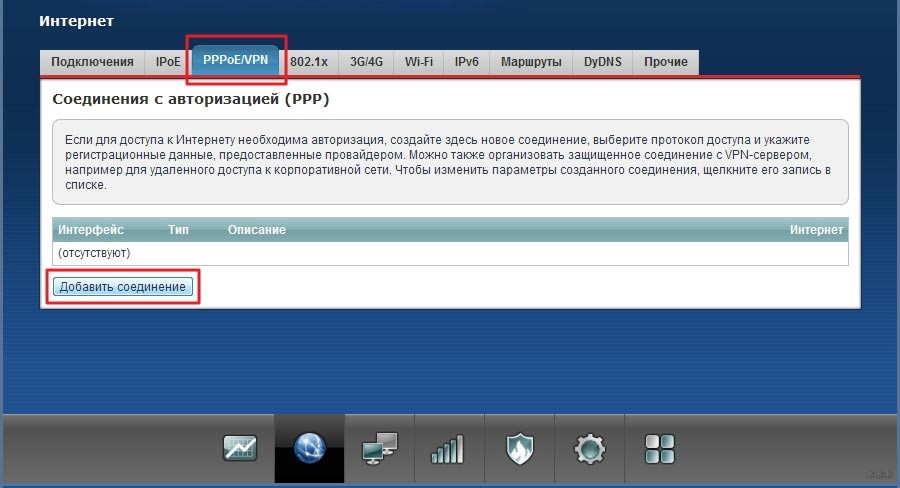
Task: Open the security shield icon
Action: tap(519, 449)
